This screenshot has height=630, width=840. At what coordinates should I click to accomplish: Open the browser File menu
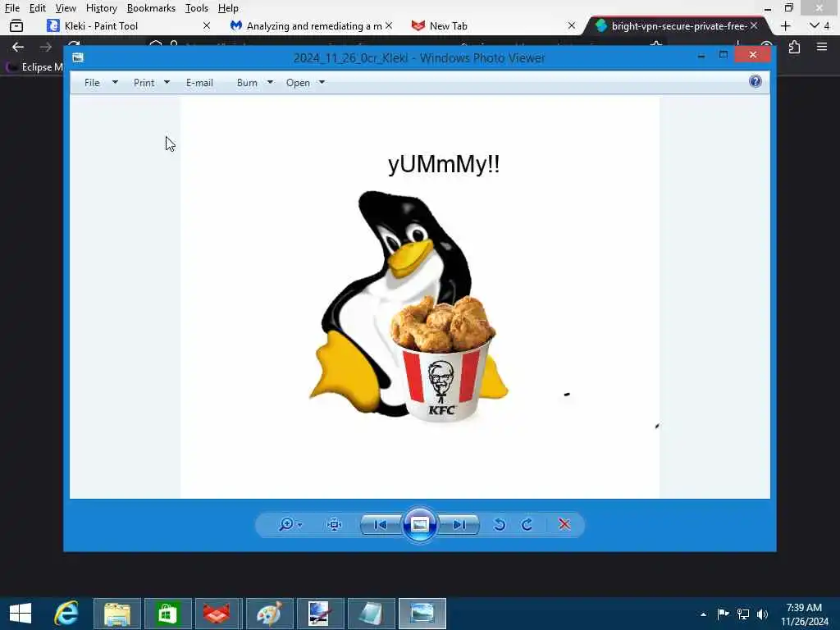click(11, 8)
